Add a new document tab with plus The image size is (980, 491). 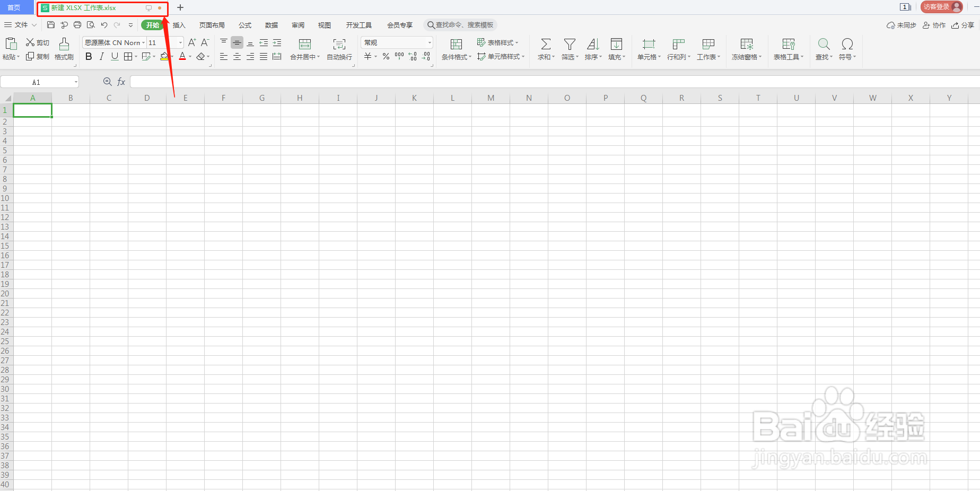180,7
